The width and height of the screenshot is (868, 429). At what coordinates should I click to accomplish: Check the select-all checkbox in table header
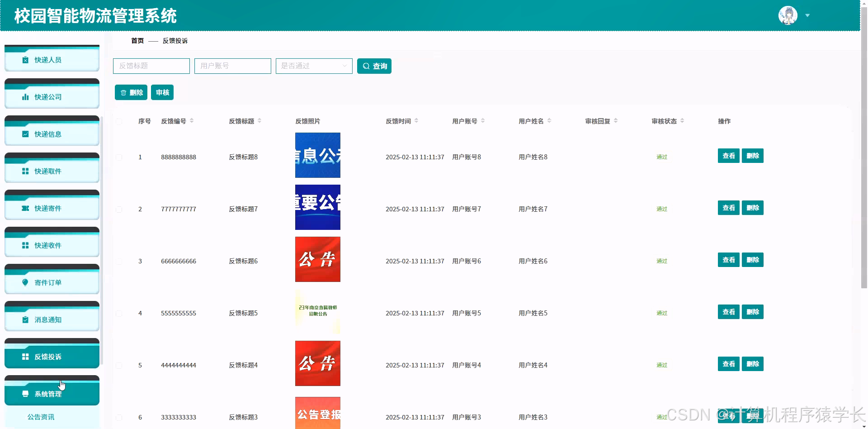click(x=119, y=121)
